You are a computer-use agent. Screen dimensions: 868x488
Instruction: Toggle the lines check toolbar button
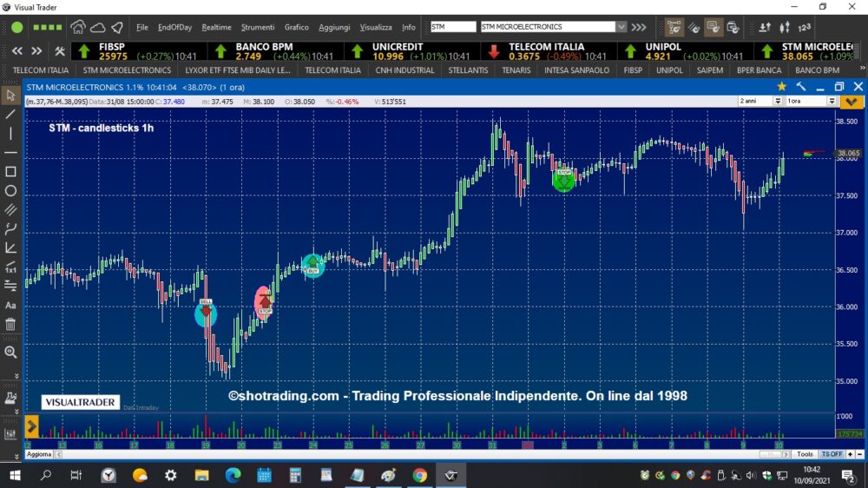pos(694,27)
